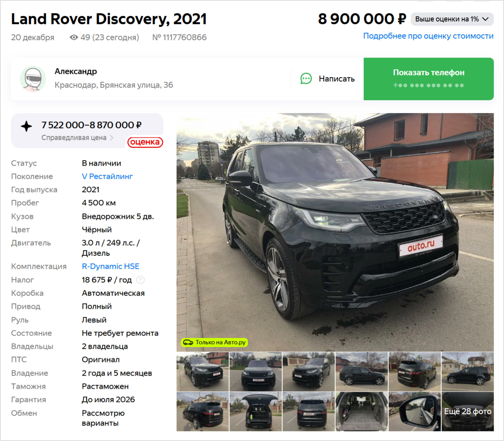Select the open trunk interior thumbnail
The image size is (504, 441).
(362, 411)
